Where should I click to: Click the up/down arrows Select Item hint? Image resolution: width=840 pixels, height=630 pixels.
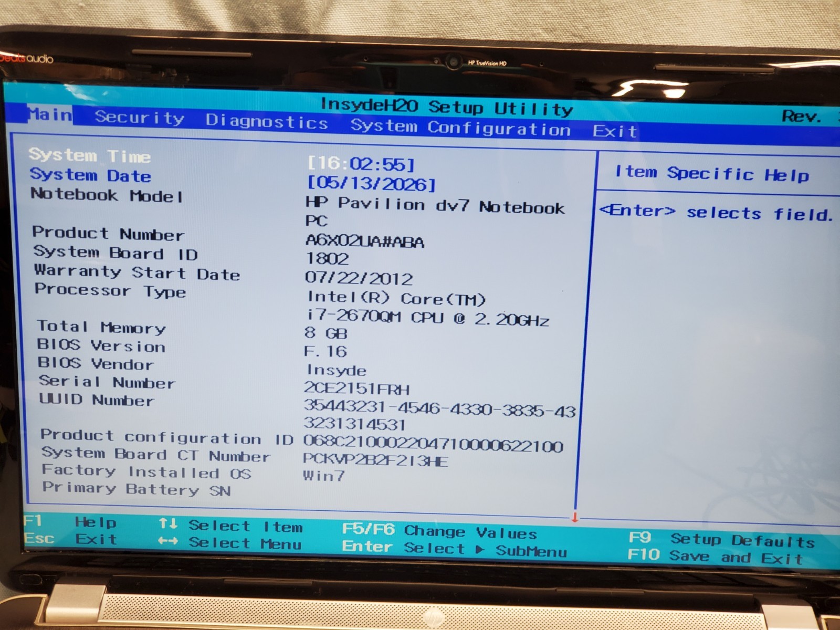coord(230,526)
